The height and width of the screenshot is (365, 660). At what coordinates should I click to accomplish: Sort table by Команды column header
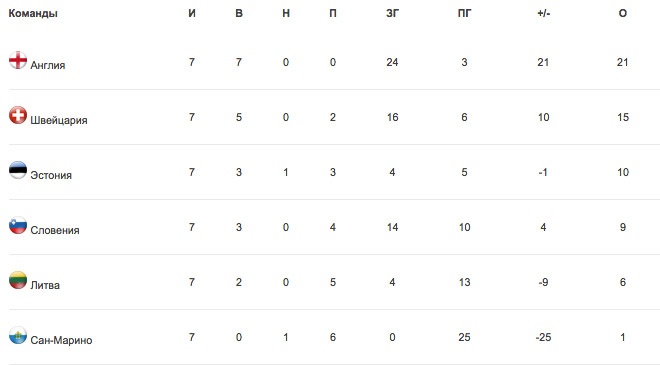pos(33,13)
